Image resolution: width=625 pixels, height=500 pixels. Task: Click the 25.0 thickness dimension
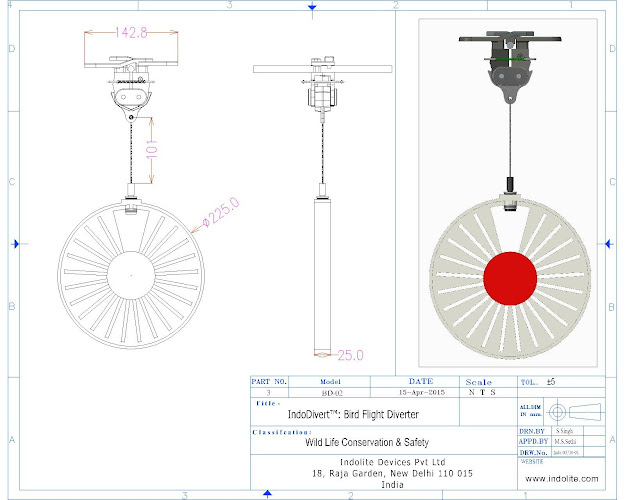[350, 355]
